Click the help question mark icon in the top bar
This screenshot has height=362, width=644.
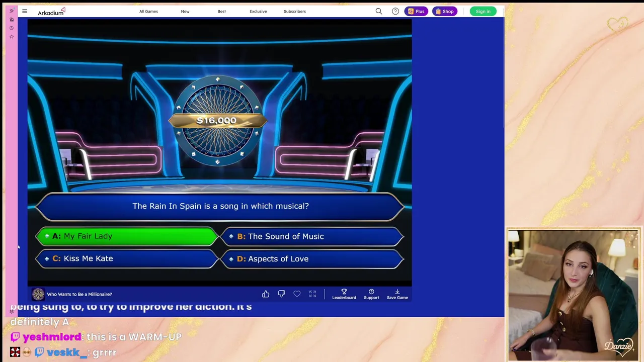point(395,11)
